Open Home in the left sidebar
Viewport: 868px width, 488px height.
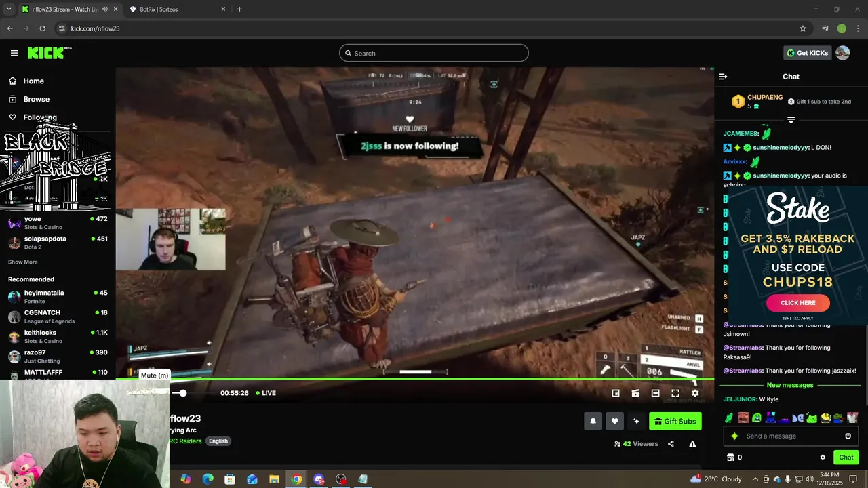tap(33, 81)
